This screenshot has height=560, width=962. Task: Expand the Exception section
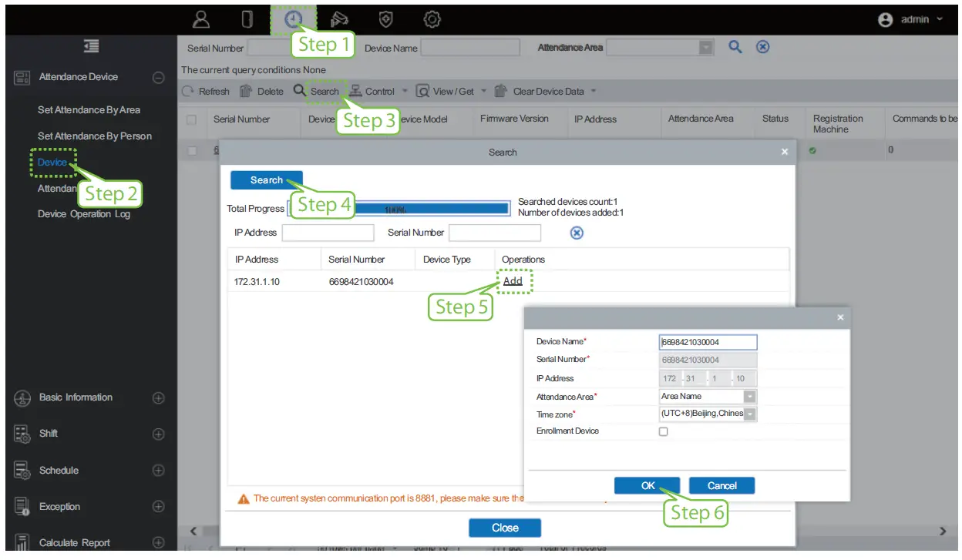click(158, 507)
